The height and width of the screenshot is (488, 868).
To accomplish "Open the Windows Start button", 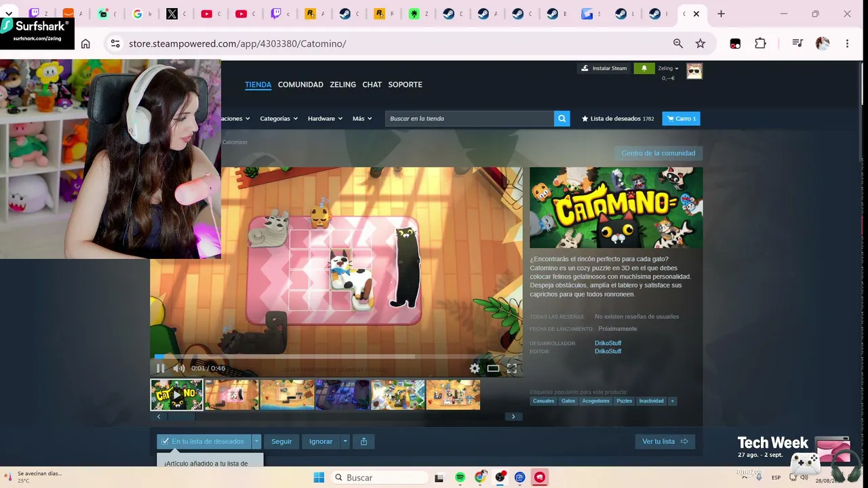I will [319, 477].
